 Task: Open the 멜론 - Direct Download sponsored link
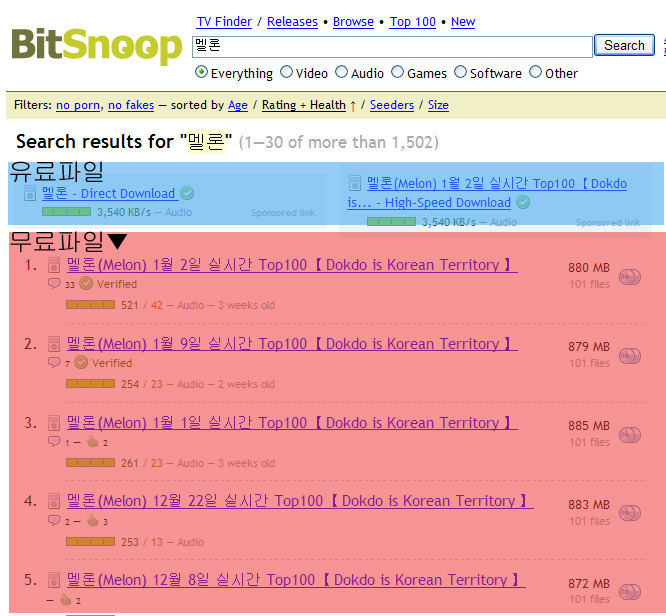click(109, 193)
